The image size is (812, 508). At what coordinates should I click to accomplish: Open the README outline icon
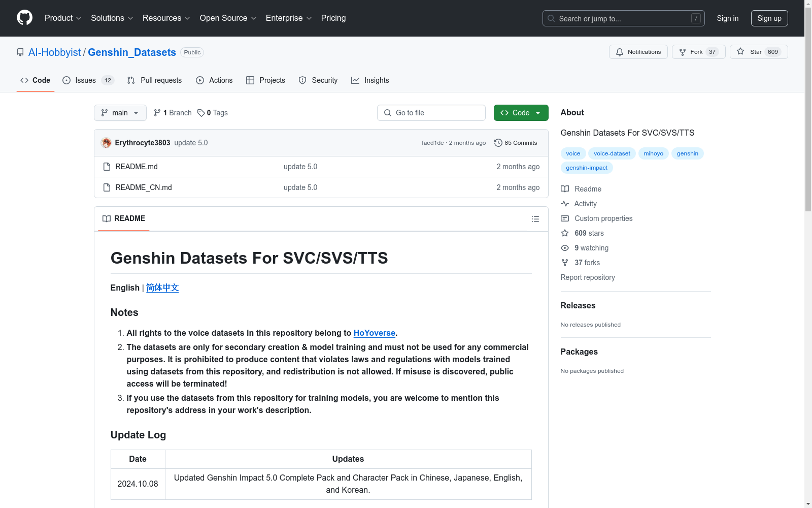point(535,219)
